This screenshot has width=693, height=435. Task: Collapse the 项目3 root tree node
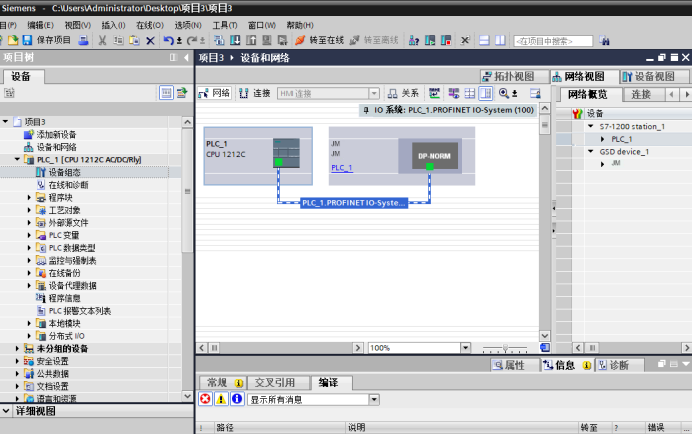click(6, 121)
